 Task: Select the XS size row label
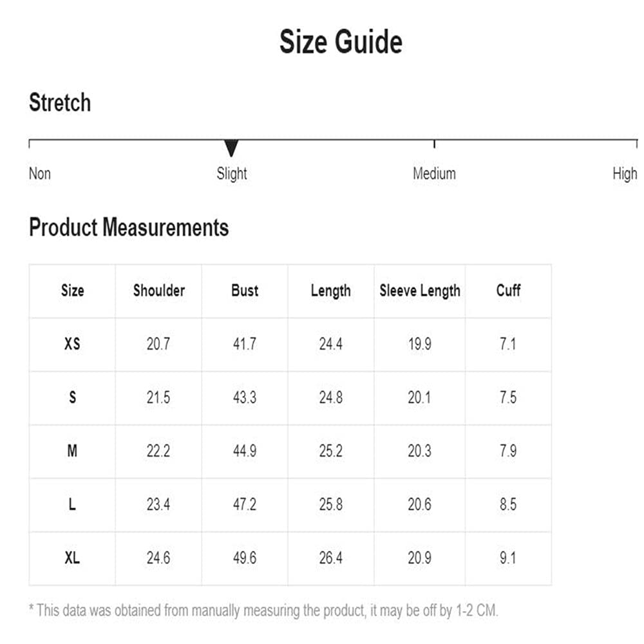[x=72, y=344]
